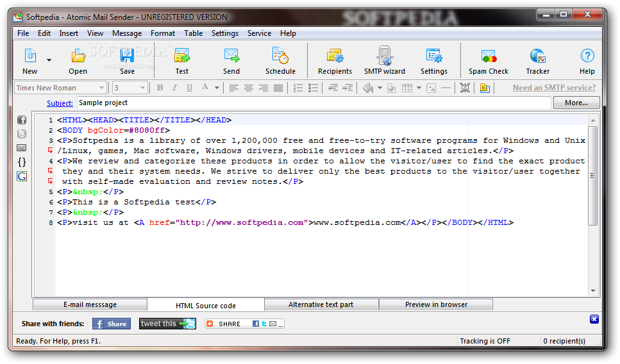Close the share bar with blue X
Viewport: 620px width, 364px height.
594,319
